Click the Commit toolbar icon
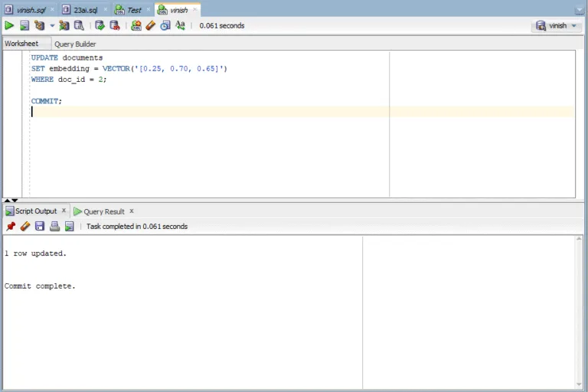The width and height of the screenshot is (588, 392). pos(100,25)
